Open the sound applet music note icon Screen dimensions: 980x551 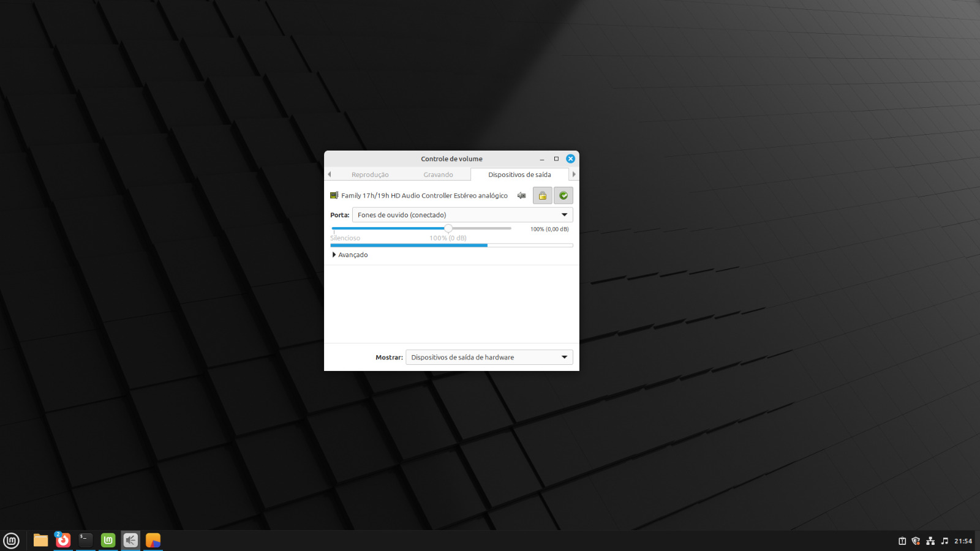(944, 541)
